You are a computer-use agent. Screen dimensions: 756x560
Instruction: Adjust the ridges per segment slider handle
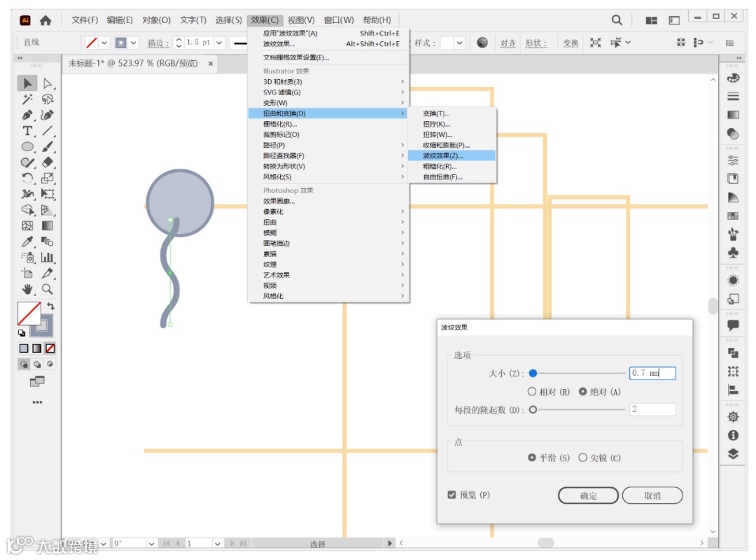(533, 409)
